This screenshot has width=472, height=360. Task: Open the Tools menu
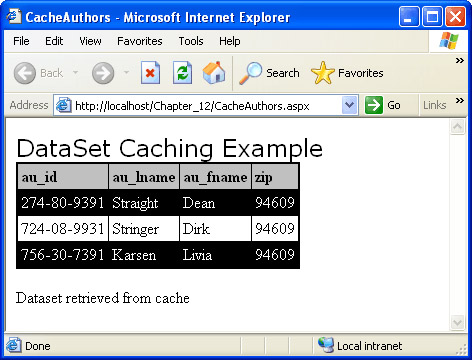point(191,41)
